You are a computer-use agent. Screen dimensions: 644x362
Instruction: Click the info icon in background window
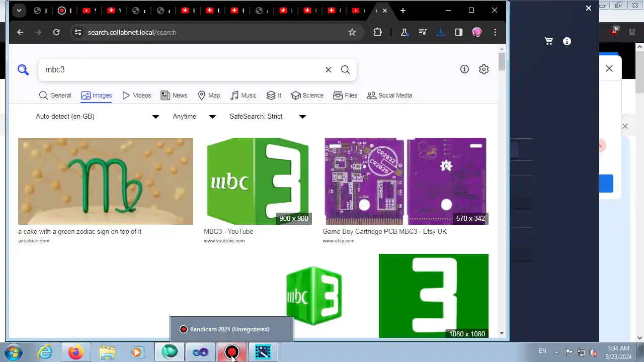[567, 41]
